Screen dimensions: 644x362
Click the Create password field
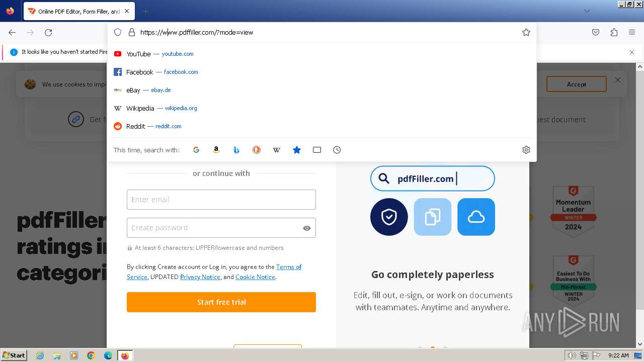click(221, 228)
